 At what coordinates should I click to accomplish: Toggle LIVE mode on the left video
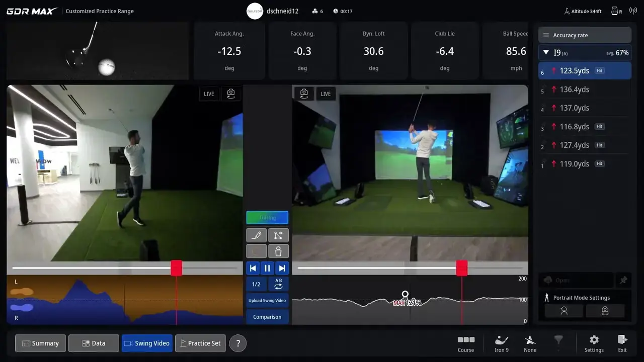209,94
